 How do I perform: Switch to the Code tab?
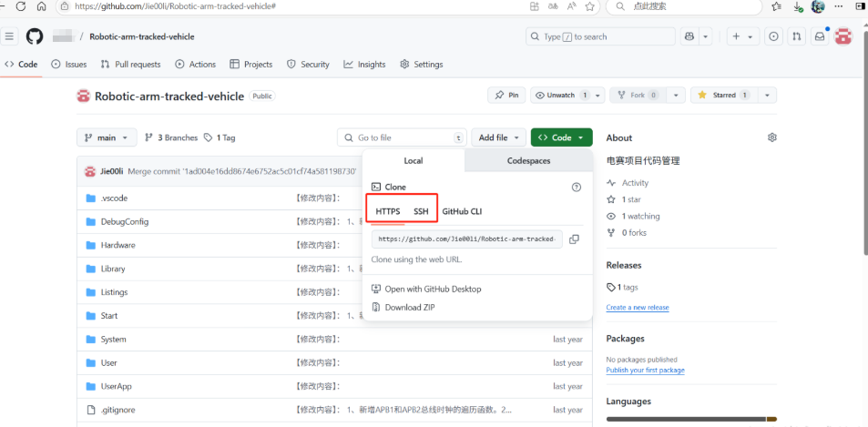click(21, 64)
